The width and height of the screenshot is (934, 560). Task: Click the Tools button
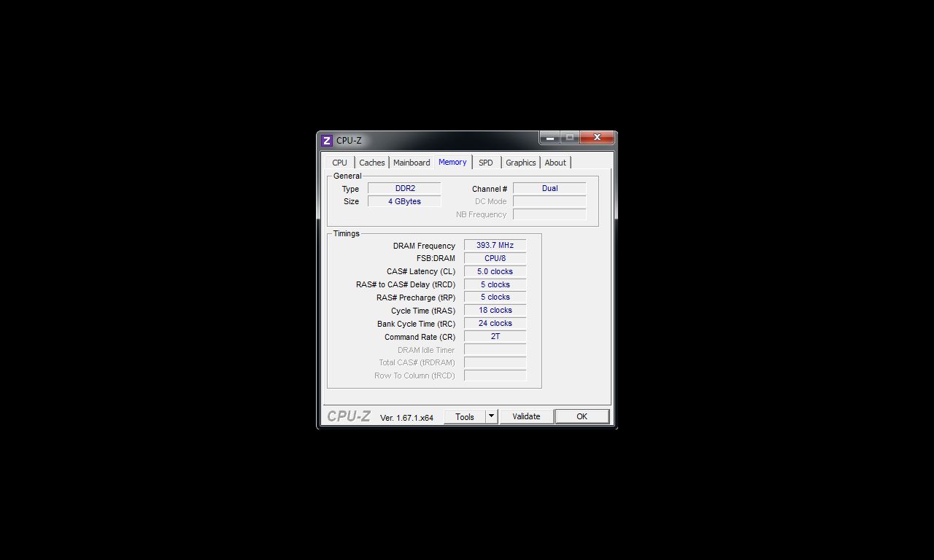(x=465, y=417)
